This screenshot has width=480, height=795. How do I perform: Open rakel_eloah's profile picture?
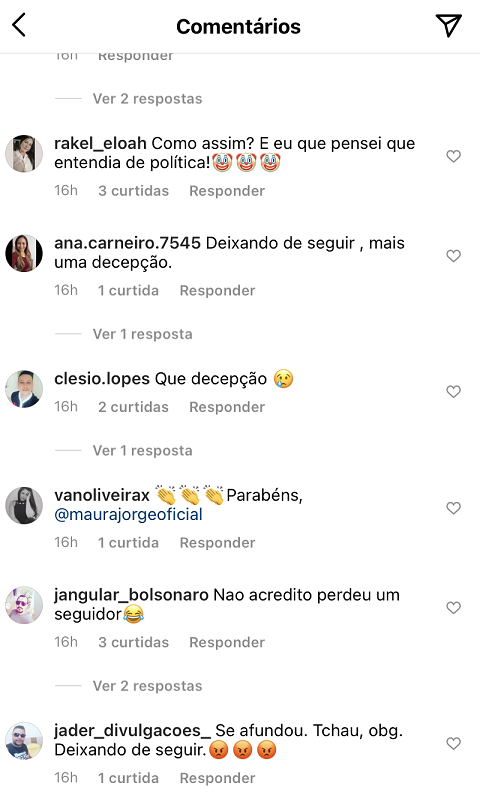point(24,154)
